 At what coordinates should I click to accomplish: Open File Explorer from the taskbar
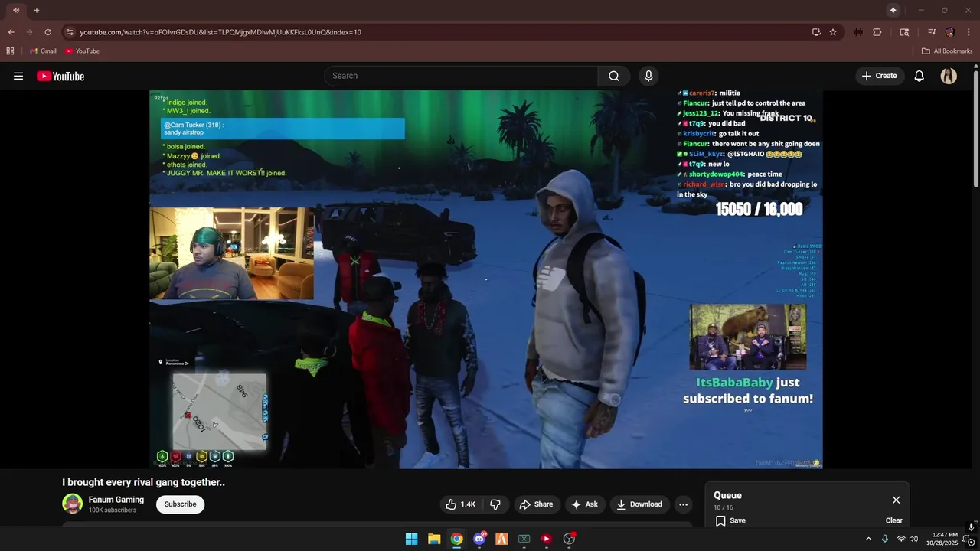pos(434,539)
